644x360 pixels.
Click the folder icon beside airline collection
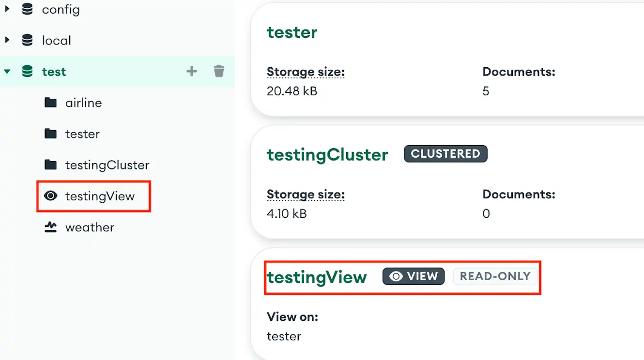click(x=50, y=102)
